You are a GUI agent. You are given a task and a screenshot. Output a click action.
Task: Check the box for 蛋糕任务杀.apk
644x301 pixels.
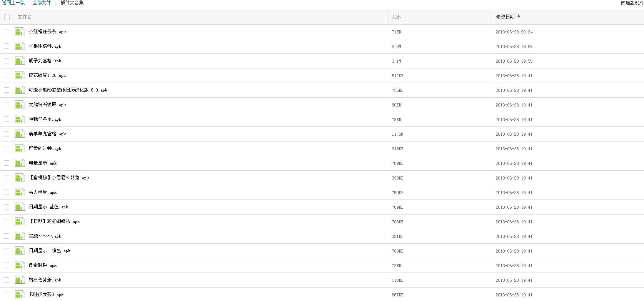[7, 119]
